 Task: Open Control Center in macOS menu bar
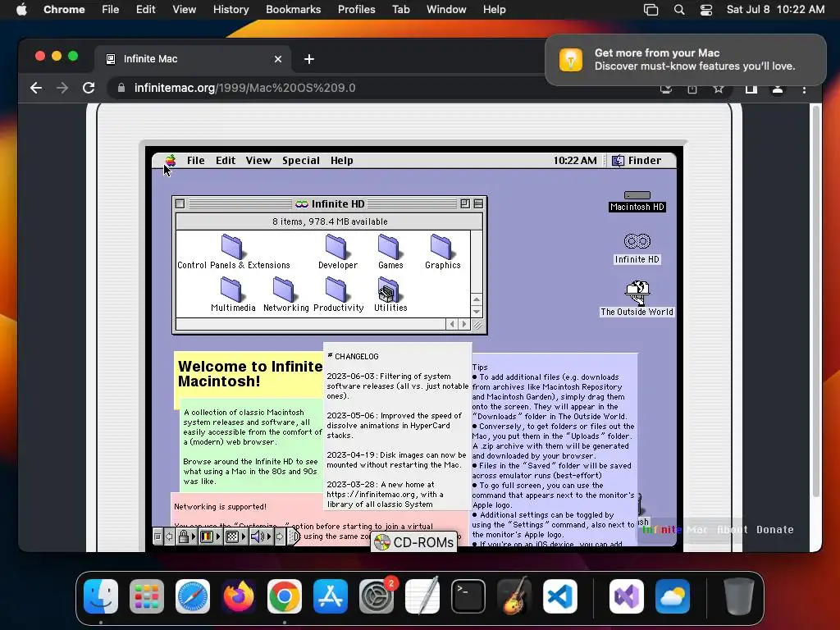coord(706,9)
